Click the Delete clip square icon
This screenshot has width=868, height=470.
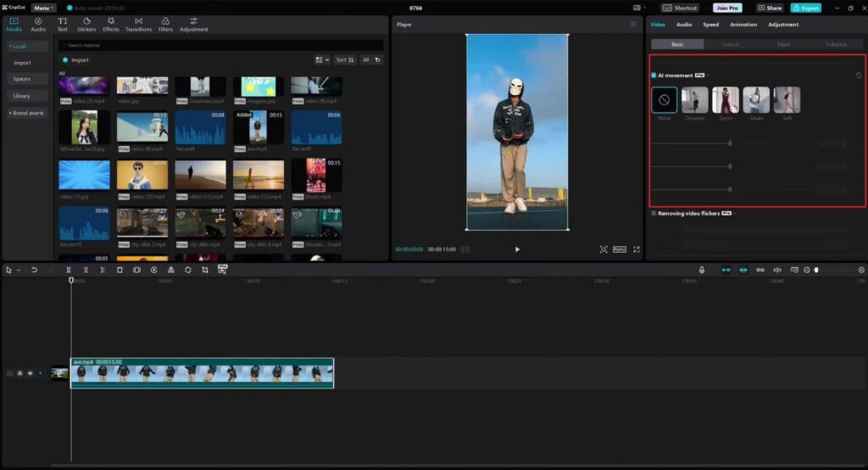[120, 270]
